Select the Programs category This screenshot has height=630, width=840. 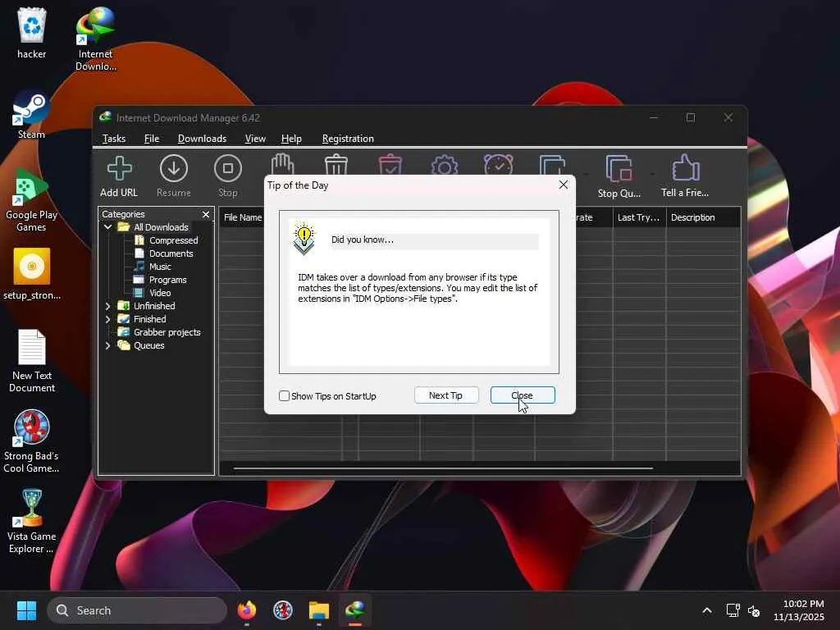pyautogui.click(x=167, y=280)
